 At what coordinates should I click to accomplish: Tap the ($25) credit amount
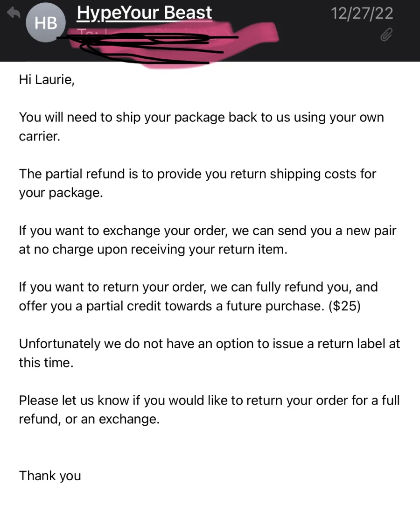click(x=344, y=306)
